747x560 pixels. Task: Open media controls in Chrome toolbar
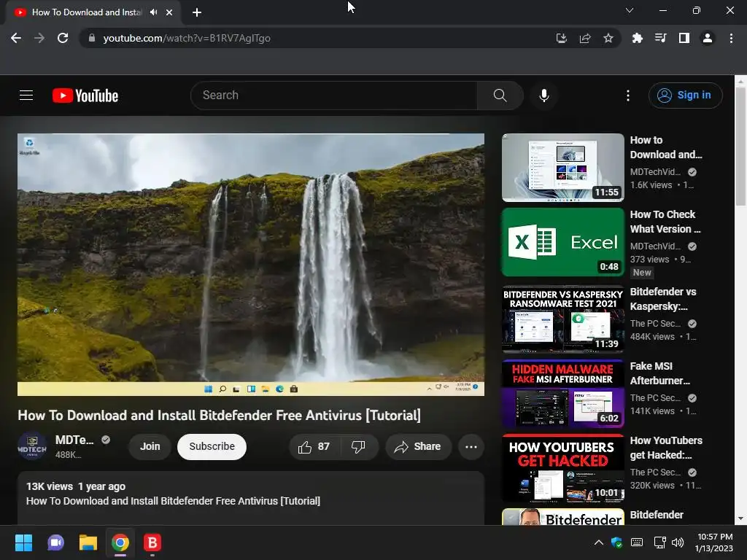click(661, 38)
